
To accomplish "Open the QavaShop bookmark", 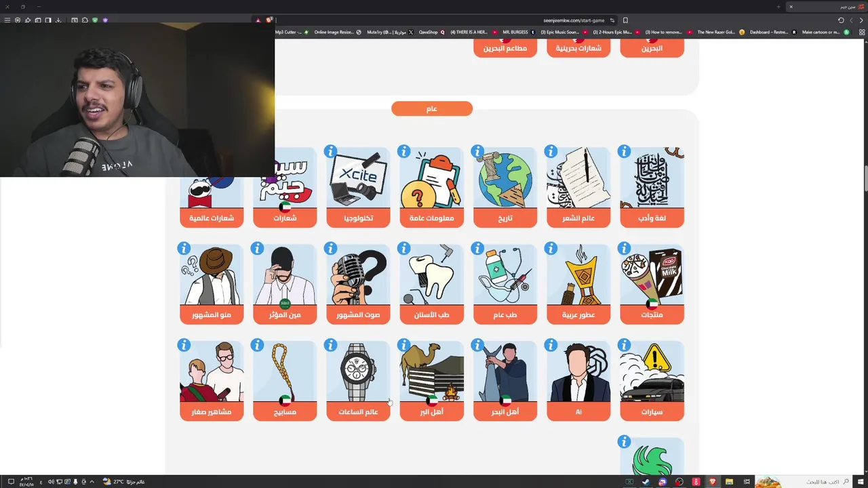I will click(431, 32).
